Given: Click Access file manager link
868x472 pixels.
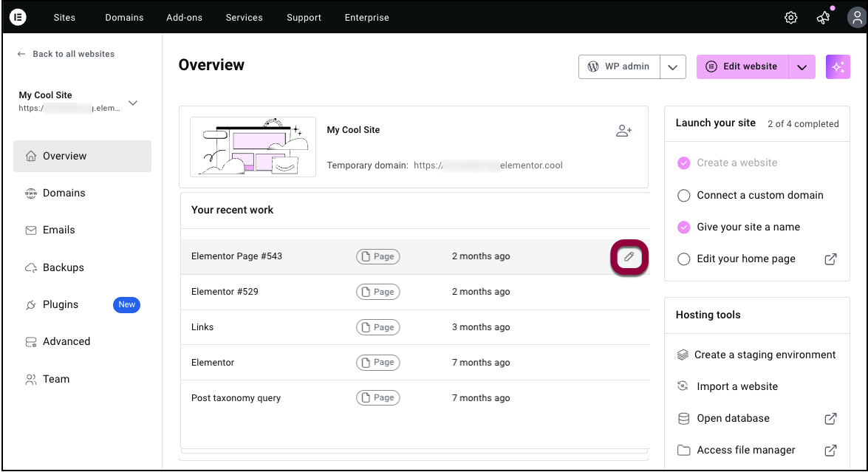Looking at the screenshot, I should 746,451.
